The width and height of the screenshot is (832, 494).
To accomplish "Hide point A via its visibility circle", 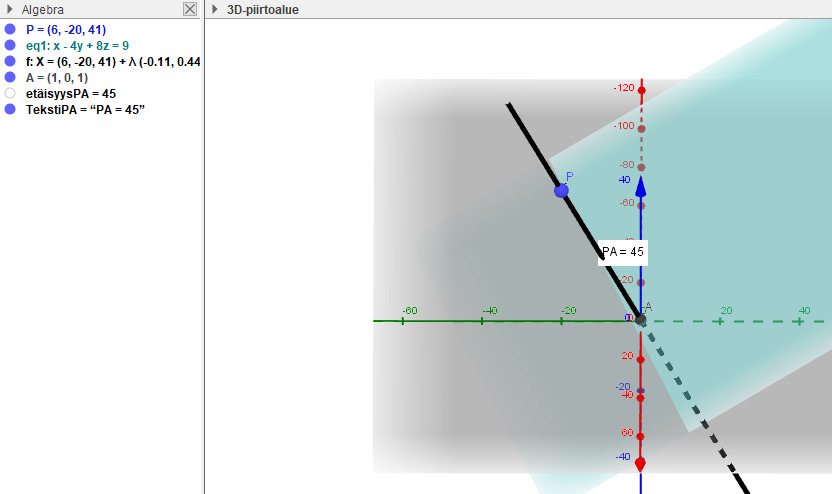I will point(10,78).
